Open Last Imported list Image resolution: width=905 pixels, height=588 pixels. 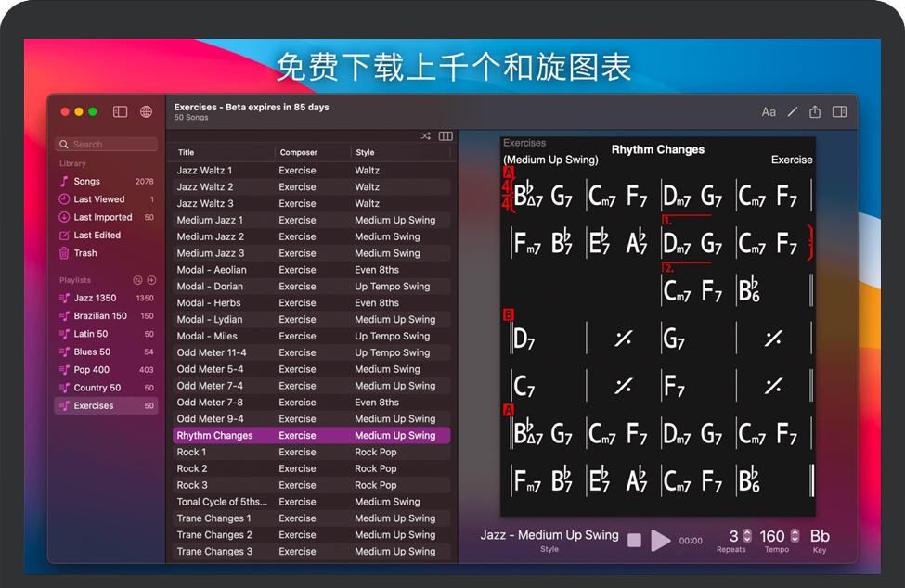(106, 217)
